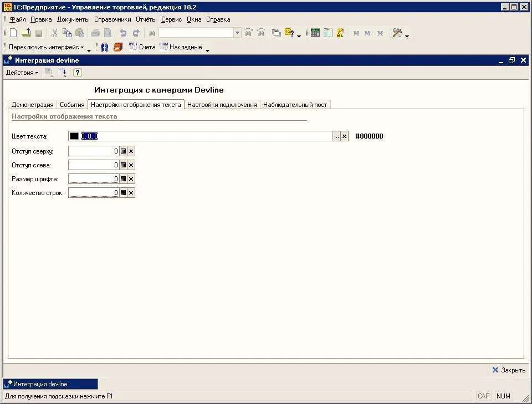Select Интеграция devline in window bar
532x404 pixels.
[x=50, y=384]
